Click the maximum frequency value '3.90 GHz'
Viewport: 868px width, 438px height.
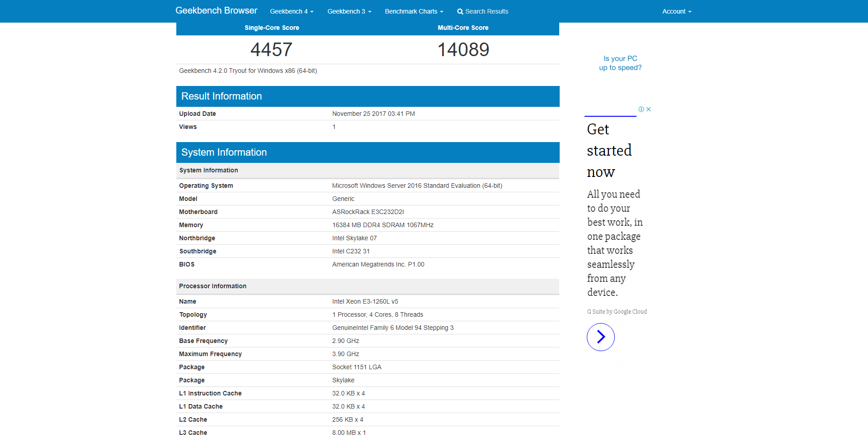346,354
